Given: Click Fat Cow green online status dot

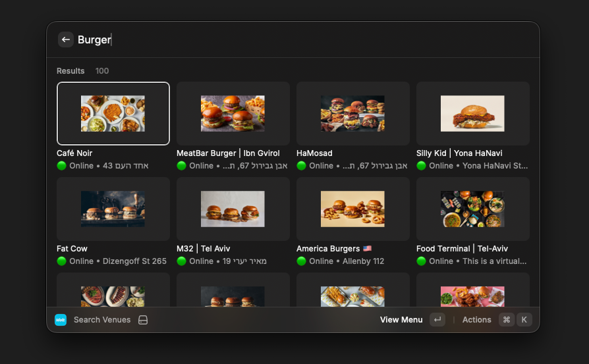Looking at the screenshot, I should click(x=62, y=261).
